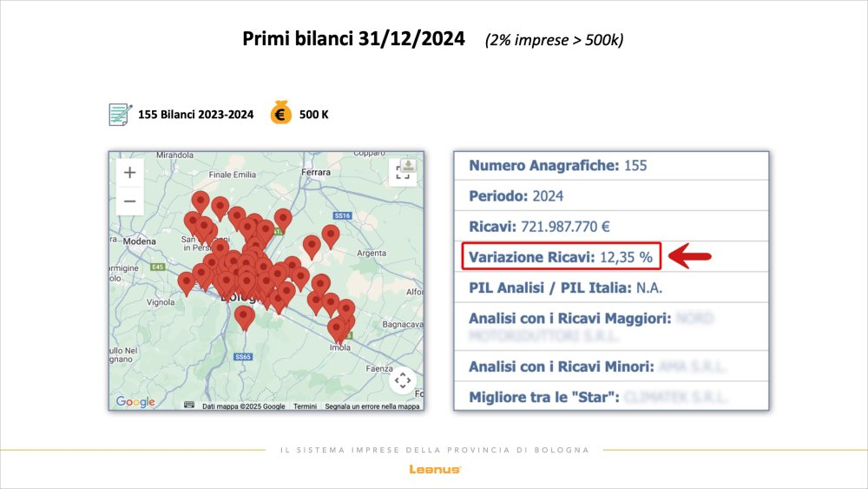Viewport: 868px width, 489px height.
Task: Select the Ricavi: 721.987.770 € row
Action: pyautogui.click(x=611, y=226)
